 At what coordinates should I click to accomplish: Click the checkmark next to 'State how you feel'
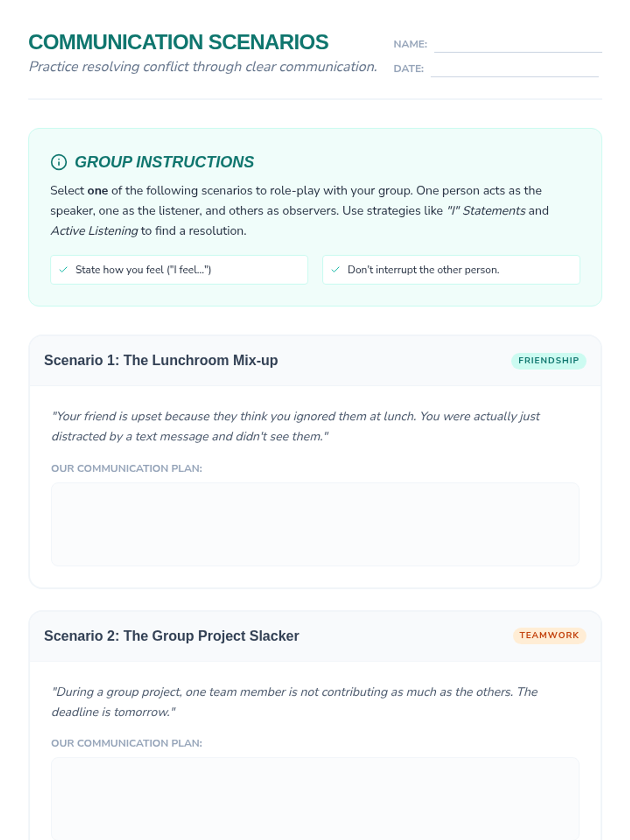(64, 270)
